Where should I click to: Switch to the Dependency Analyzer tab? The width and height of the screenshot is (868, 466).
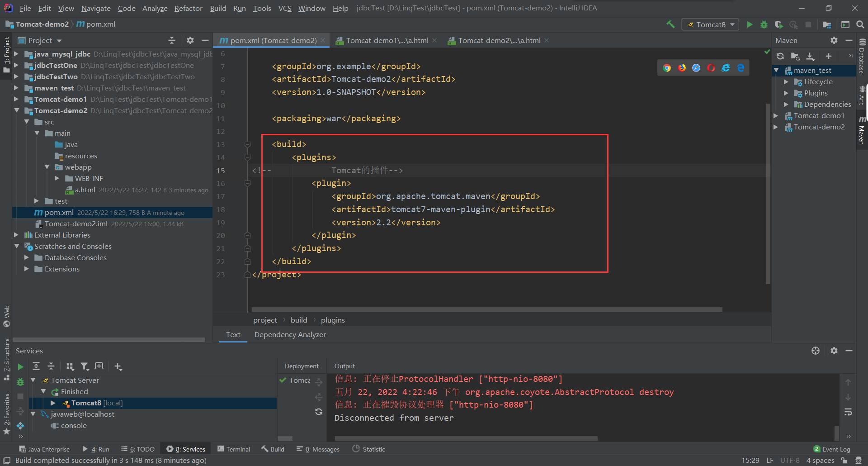point(290,334)
